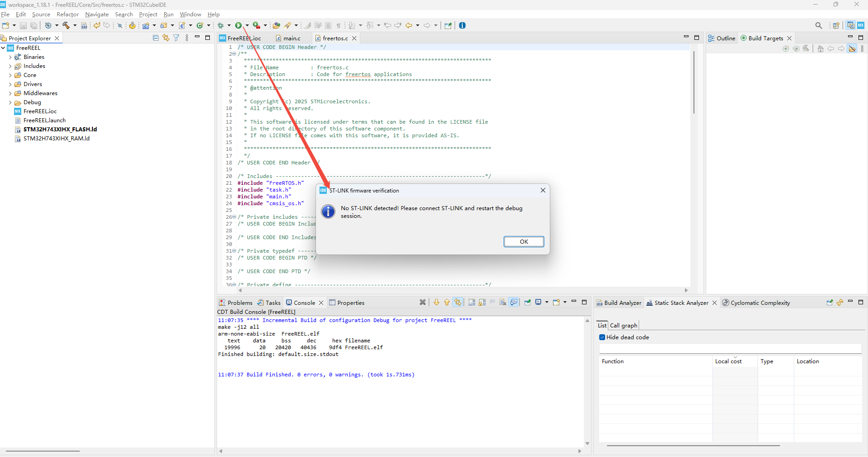Expand the Core folder in project tree
The image size is (868, 457).
tap(10, 75)
